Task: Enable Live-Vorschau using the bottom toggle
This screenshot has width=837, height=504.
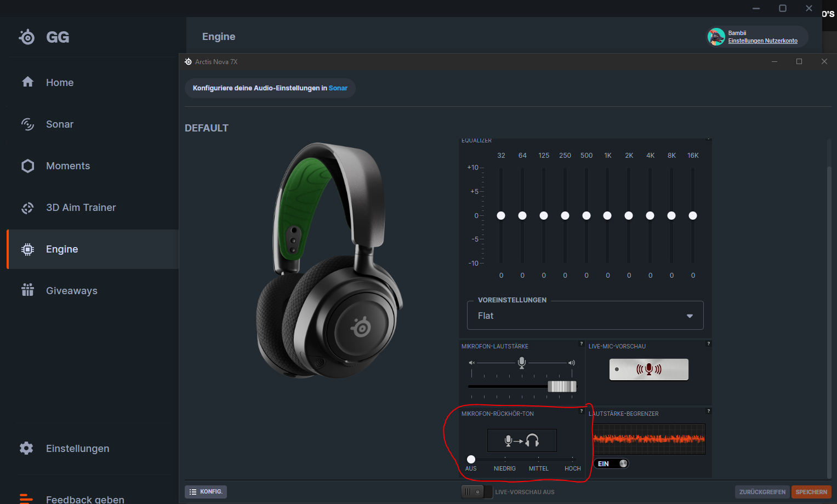Action: point(476,491)
